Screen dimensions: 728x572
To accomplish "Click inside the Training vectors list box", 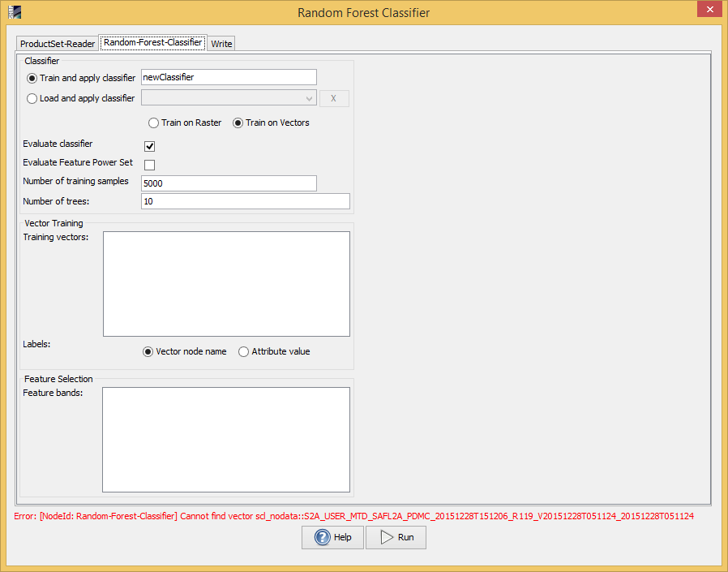I will point(226,284).
